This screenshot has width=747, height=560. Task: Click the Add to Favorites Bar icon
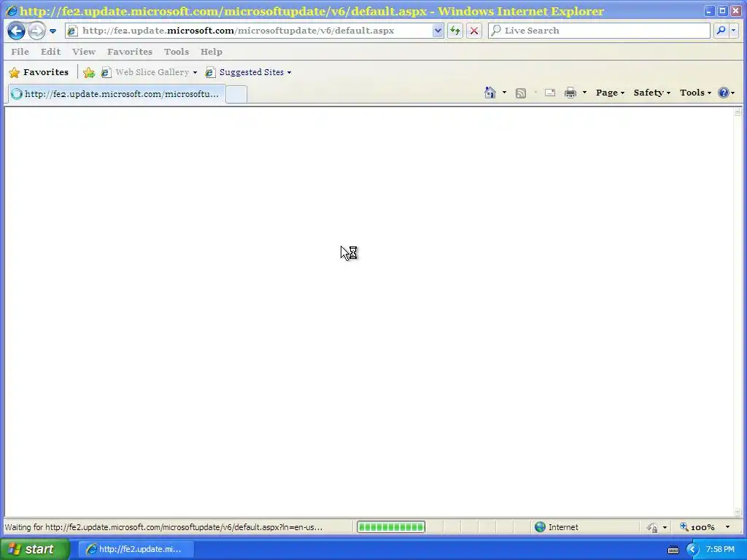pyautogui.click(x=88, y=72)
